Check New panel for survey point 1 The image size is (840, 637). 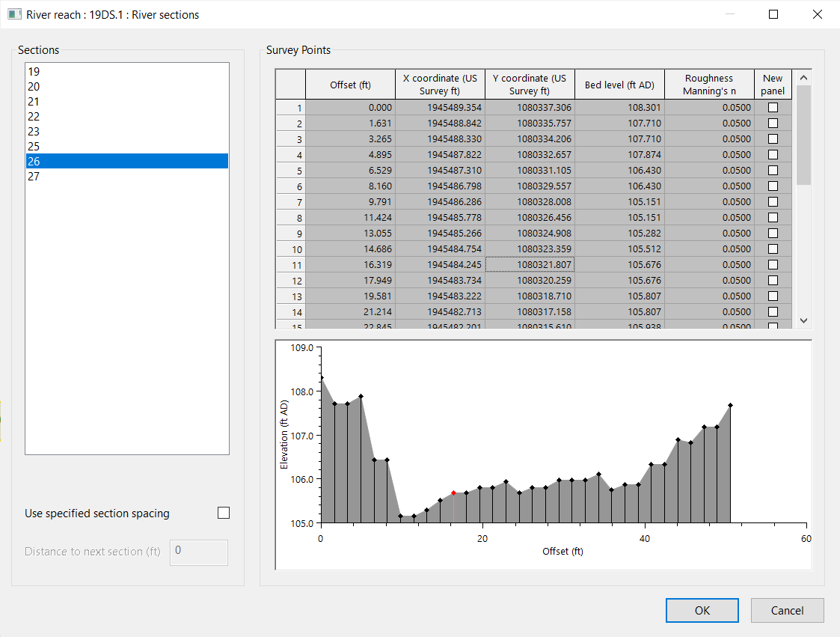773,107
